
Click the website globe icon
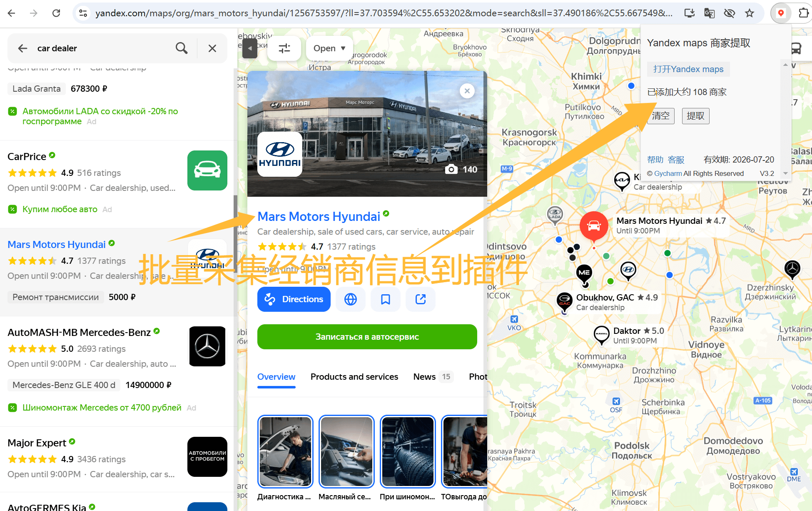click(350, 299)
